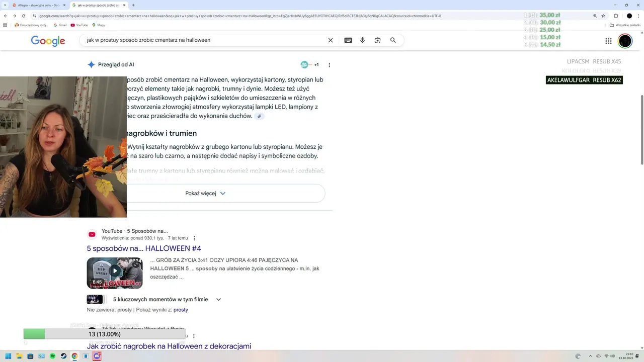Click the page vertical scrollbar thumb

(641, 129)
